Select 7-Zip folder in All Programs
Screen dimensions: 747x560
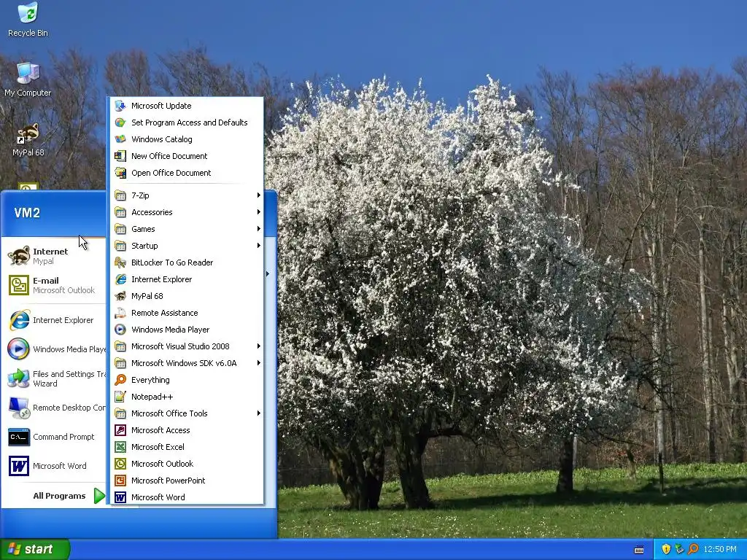pos(187,195)
